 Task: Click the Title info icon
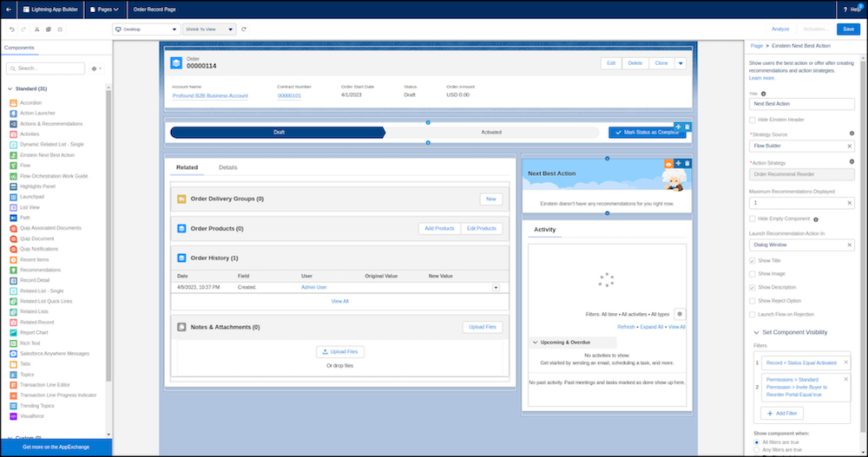click(763, 94)
